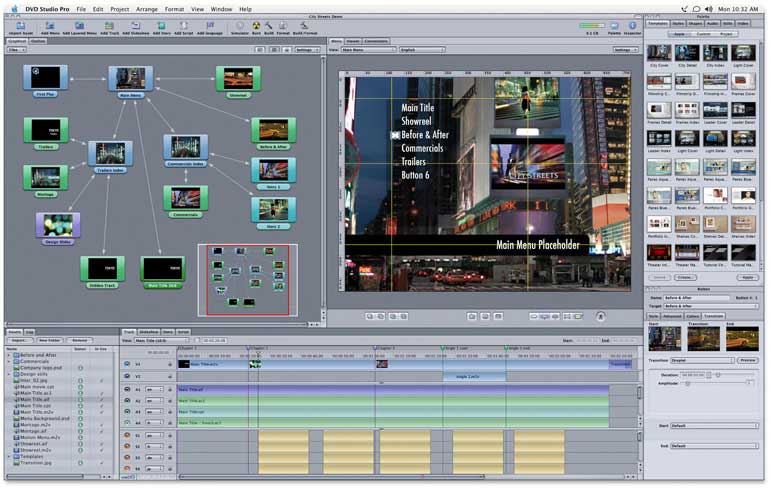This screenshot has height=488, width=771.
Task: Click the Add Track toolbar icon
Action: pyautogui.click(x=109, y=26)
